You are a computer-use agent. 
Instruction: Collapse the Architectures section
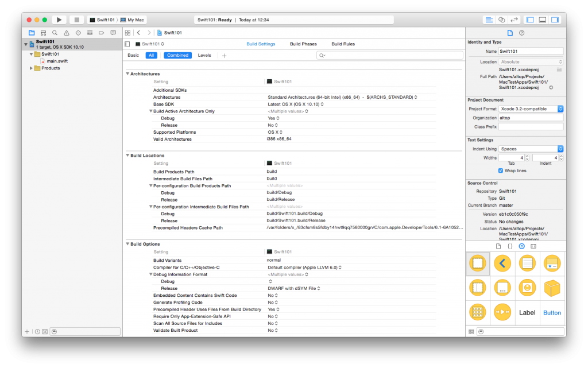127,74
